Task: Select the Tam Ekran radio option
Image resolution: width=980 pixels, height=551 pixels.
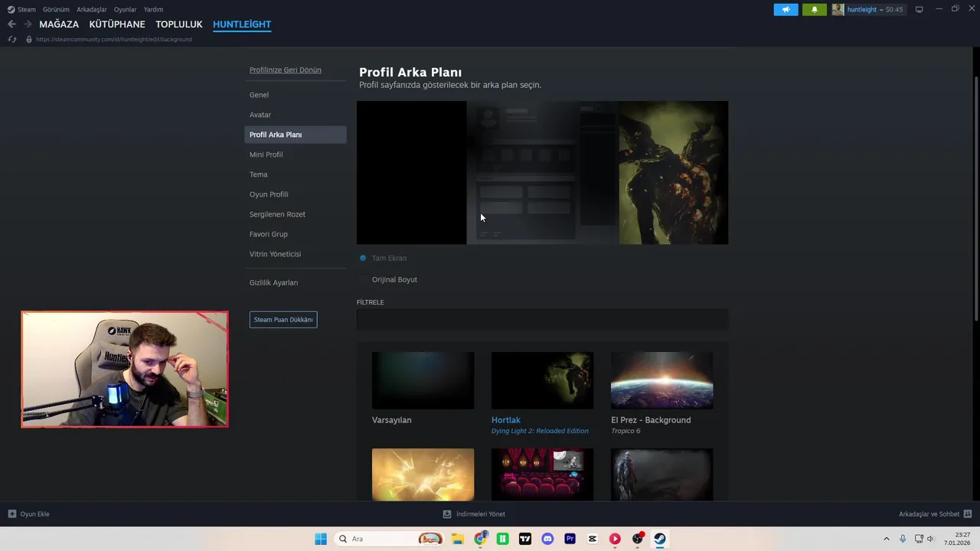Action: coord(363,258)
